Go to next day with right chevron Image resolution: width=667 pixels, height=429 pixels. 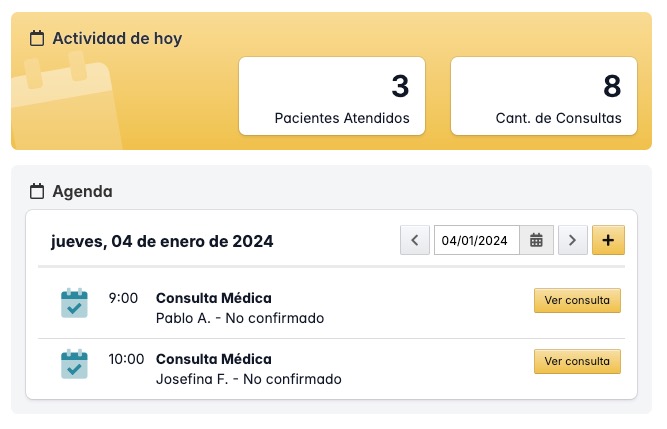pyautogui.click(x=572, y=240)
